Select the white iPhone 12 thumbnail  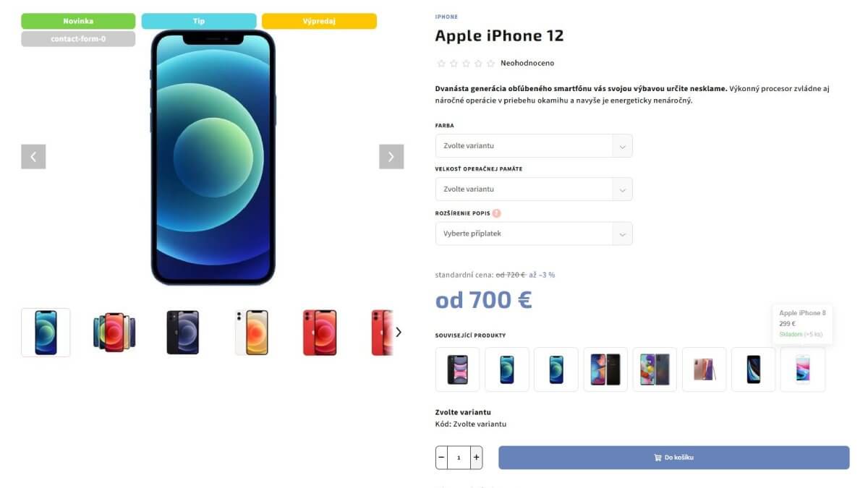251,333
